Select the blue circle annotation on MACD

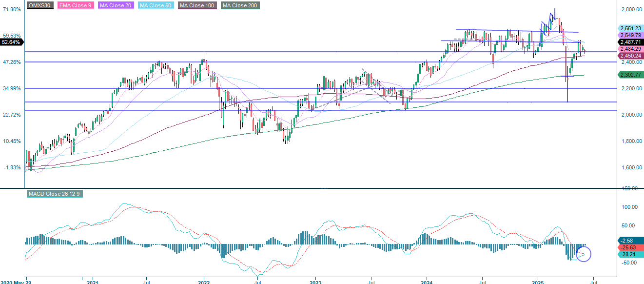[583, 254]
